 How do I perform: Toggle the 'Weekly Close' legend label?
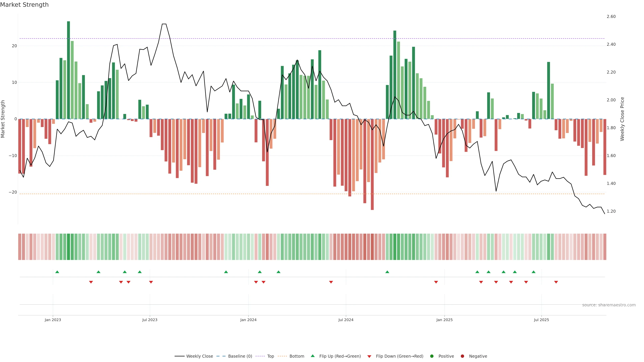pos(200,356)
